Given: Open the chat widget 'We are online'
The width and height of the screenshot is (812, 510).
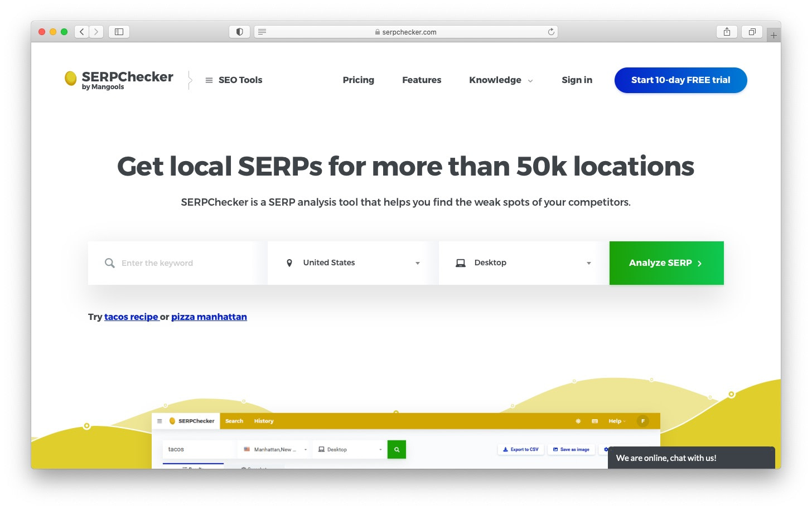Looking at the screenshot, I should coord(691,458).
